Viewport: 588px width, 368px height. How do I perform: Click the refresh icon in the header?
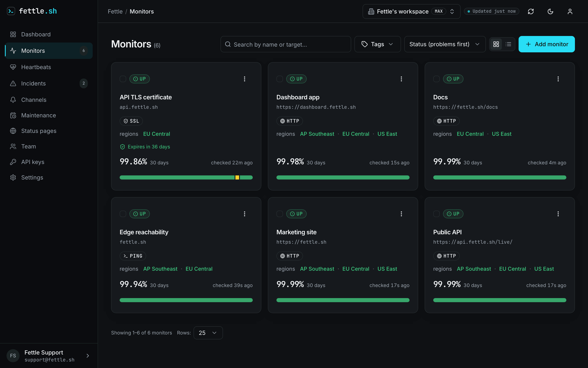531,11
